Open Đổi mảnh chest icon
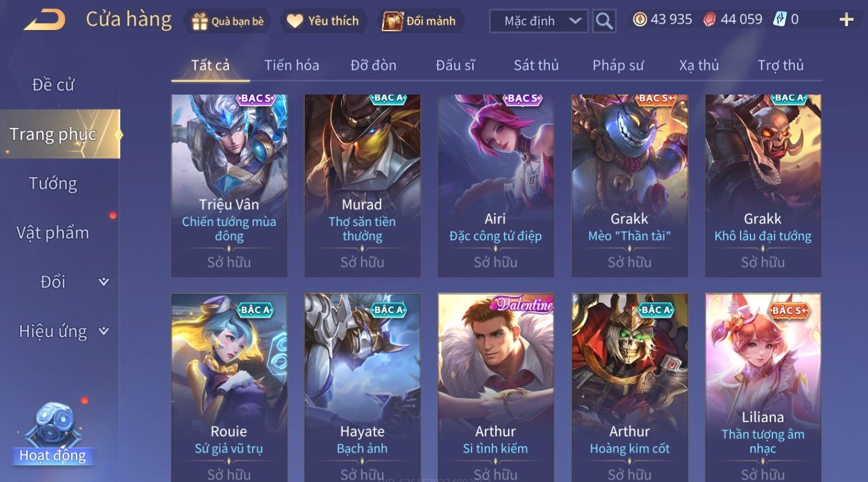This screenshot has width=868, height=482. coord(393,21)
